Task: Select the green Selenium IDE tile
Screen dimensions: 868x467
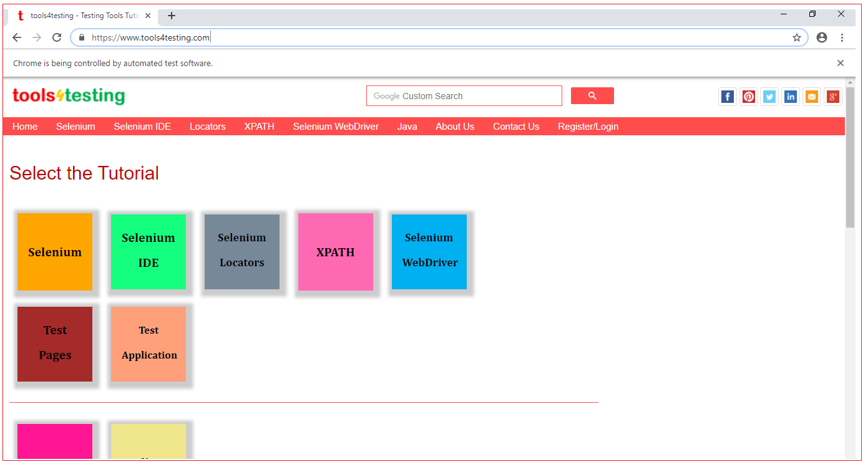Action: 149,252
